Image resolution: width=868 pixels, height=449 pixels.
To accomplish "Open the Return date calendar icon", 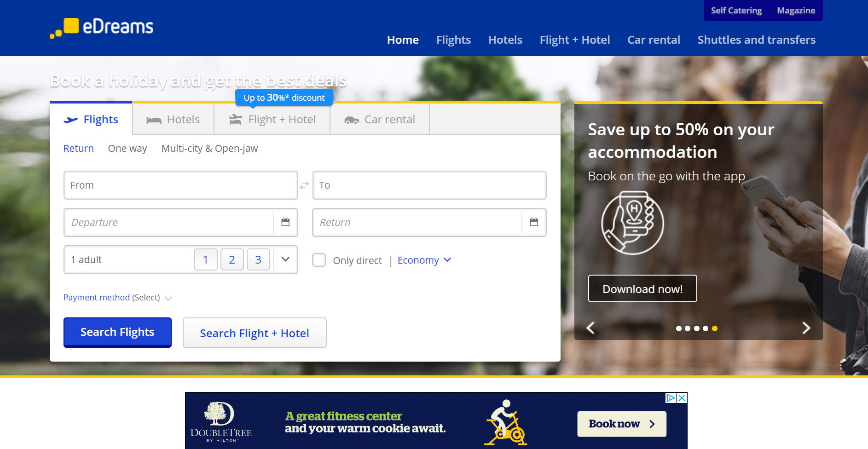I will [x=534, y=222].
